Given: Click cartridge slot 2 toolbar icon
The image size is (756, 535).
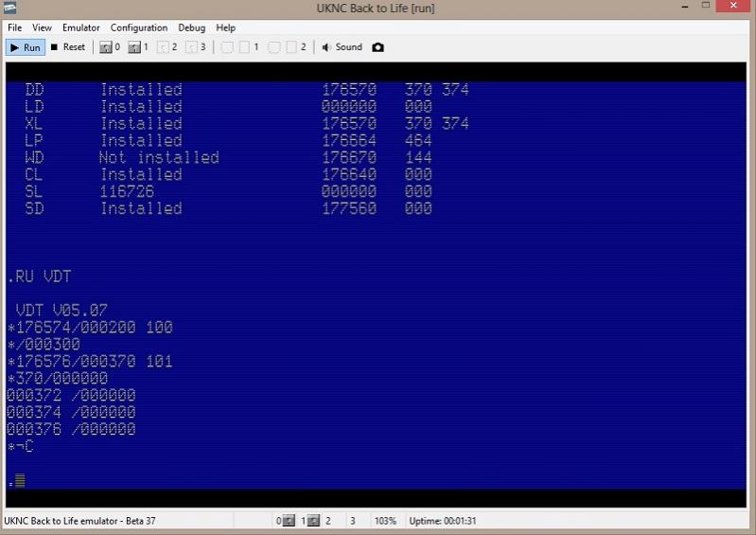Looking at the screenshot, I should (274, 47).
